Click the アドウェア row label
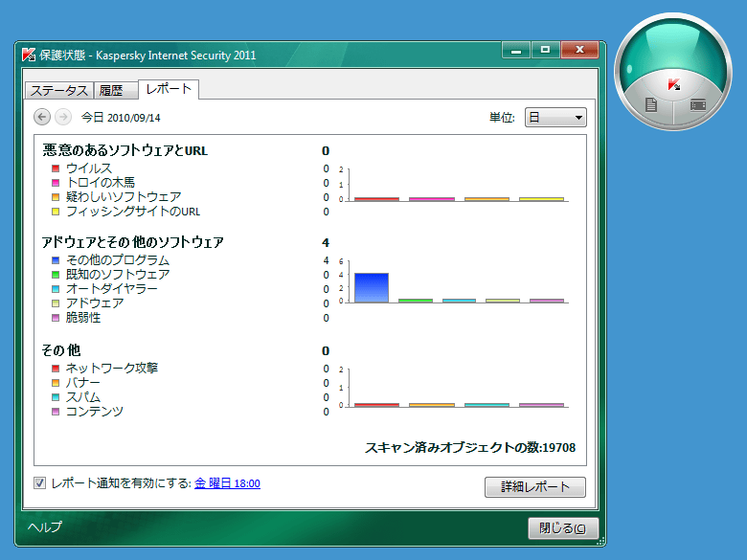 point(95,303)
